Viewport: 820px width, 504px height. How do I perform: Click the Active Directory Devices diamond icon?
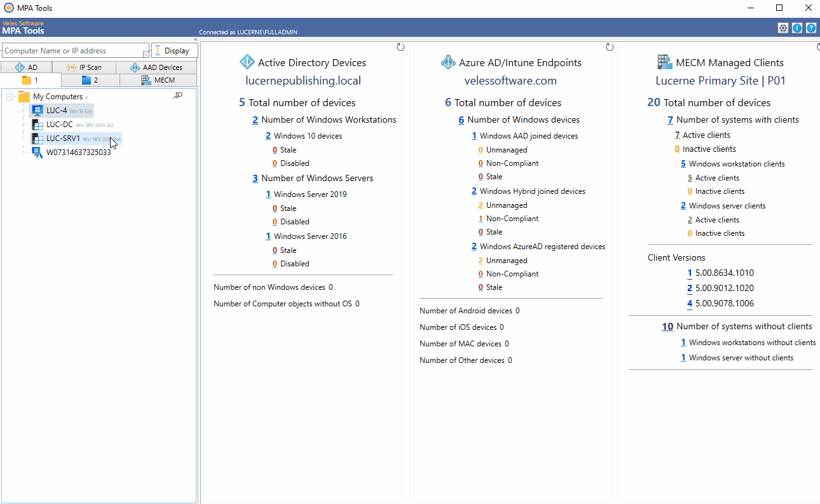(247, 62)
